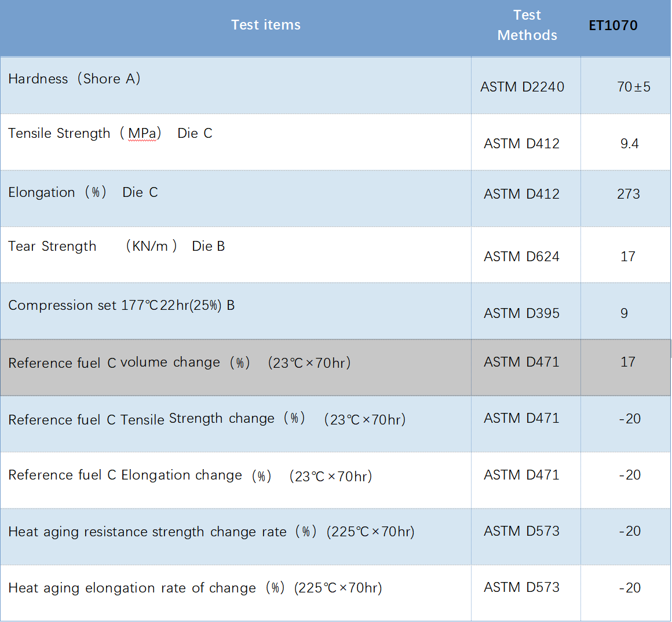Click the 'Compression set 177℃ 22hr' cell
The height and width of the screenshot is (622, 672).
click(121, 305)
